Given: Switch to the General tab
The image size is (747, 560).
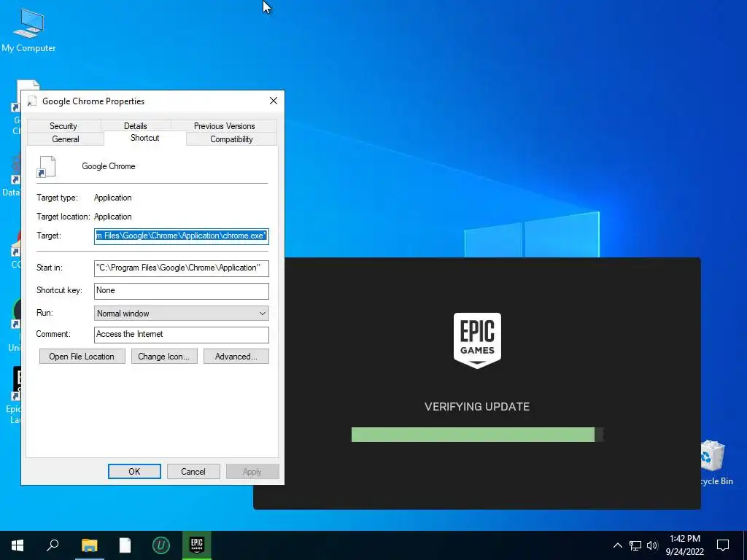Looking at the screenshot, I should pyautogui.click(x=65, y=139).
